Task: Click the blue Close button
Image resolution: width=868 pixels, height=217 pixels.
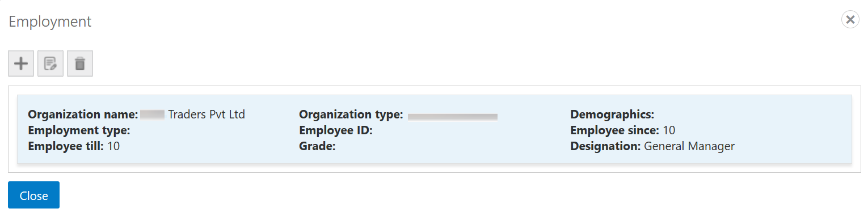Action: pyautogui.click(x=33, y=195)
